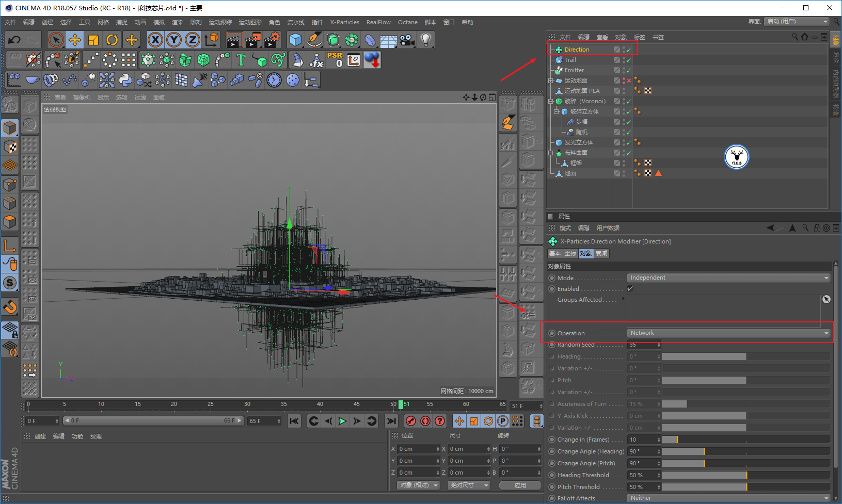The image size is (842, 504).
Task: Toggle the Z axis lock
Action: (193, 40)
